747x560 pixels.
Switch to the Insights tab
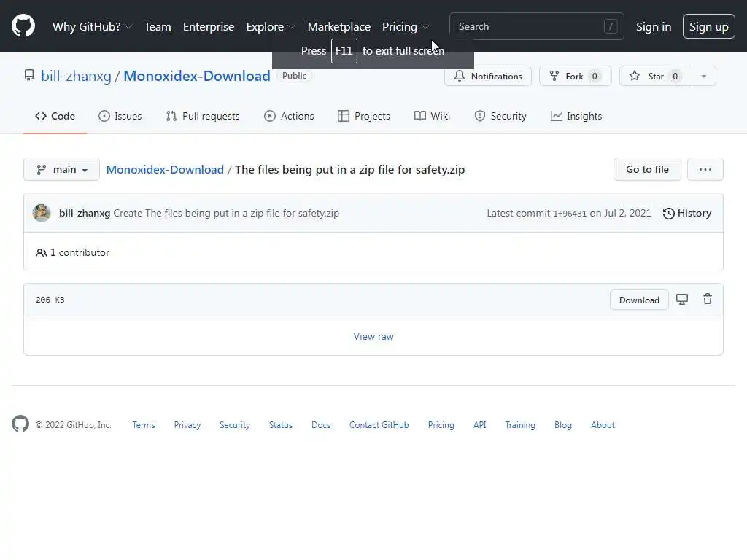[x=576, y=116]
